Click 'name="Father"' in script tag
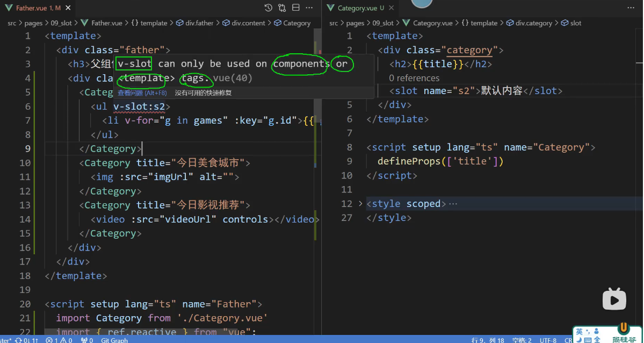This screenshot has height=343, width=644. 219,304
